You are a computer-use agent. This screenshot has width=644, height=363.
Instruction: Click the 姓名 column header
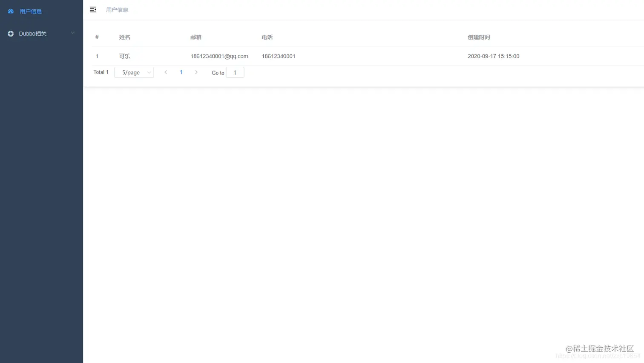(x=125, y=37)
